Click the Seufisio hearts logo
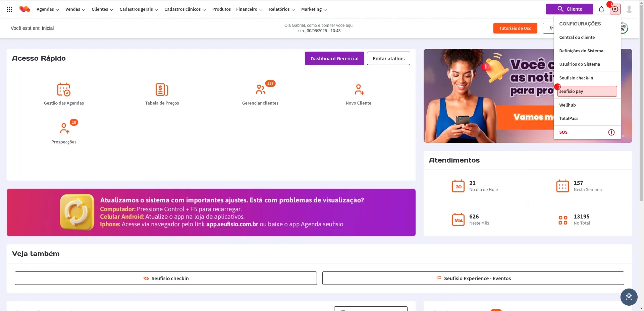Image resolution: width=644 pixels, height=311 pixels. point(24,9)
